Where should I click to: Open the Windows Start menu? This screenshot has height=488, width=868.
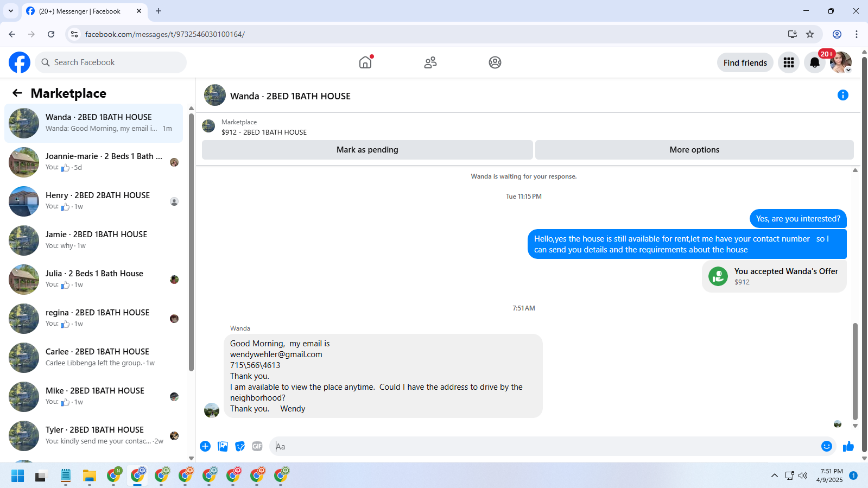(x=18, y=476)
